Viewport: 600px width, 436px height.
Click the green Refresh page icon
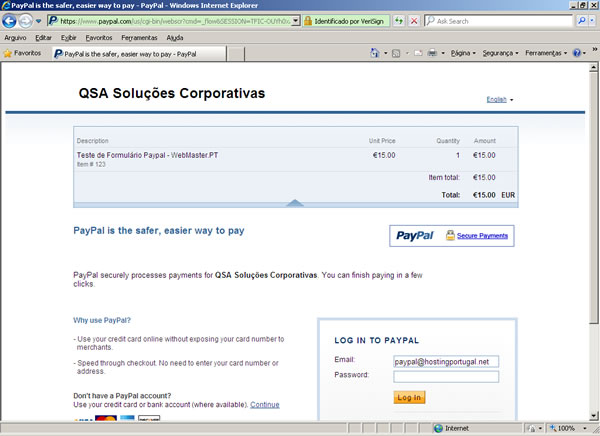click(399, 21)
